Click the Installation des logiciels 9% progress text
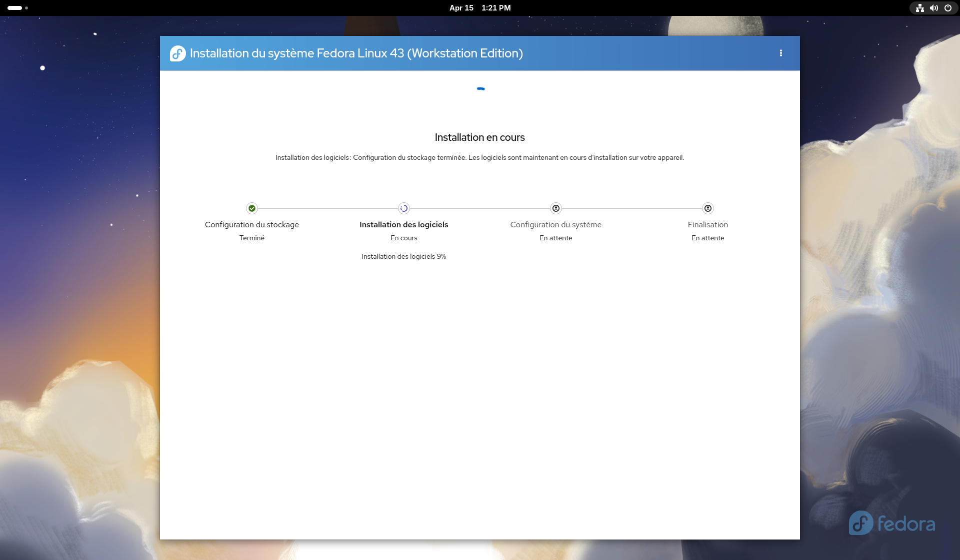The width and height of the screenshot is (960, 560). [403, 256]
